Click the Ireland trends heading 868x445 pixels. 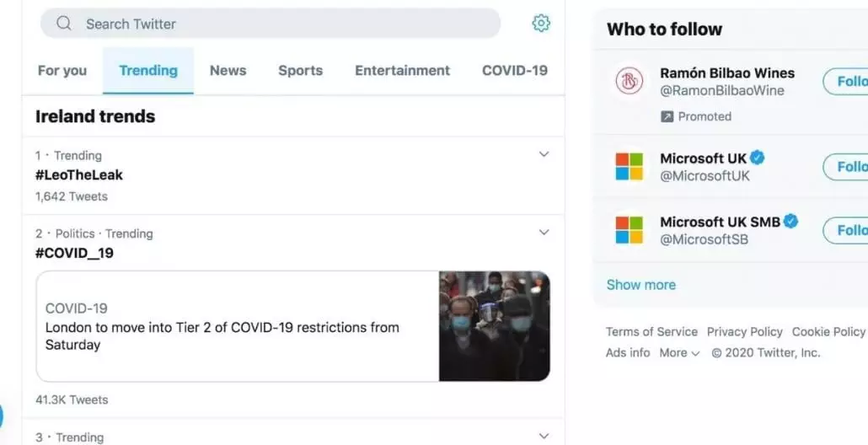pyautogui.click(x=95, y=116)
